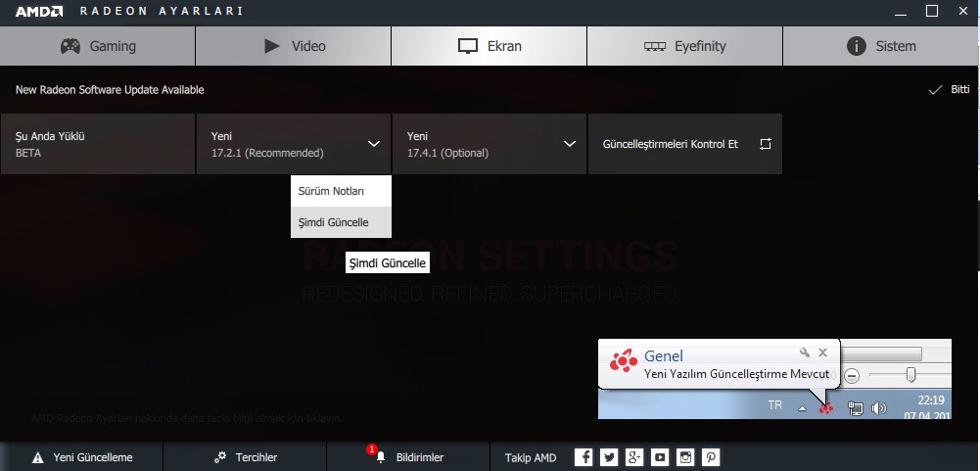Open AMD Instagram icon
Viewport: 980px width, 471px height.
pos(685,457)
